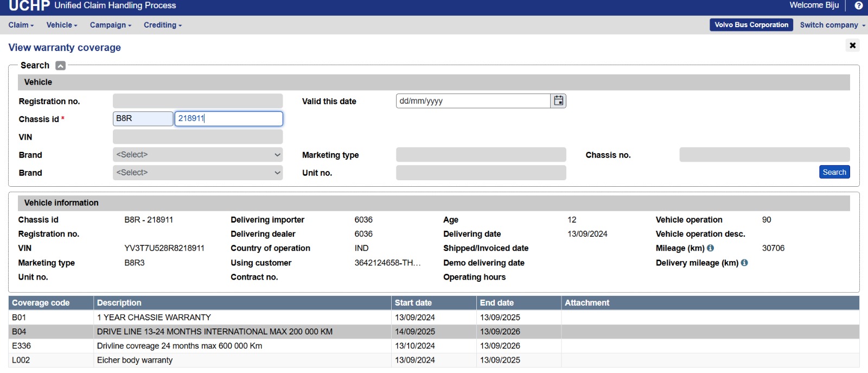The height and width of the screenshot is (373, 868).
Task: Click the 1 YEAR CHASSIE WARRANTY description
Action: (x=154, y=318)
